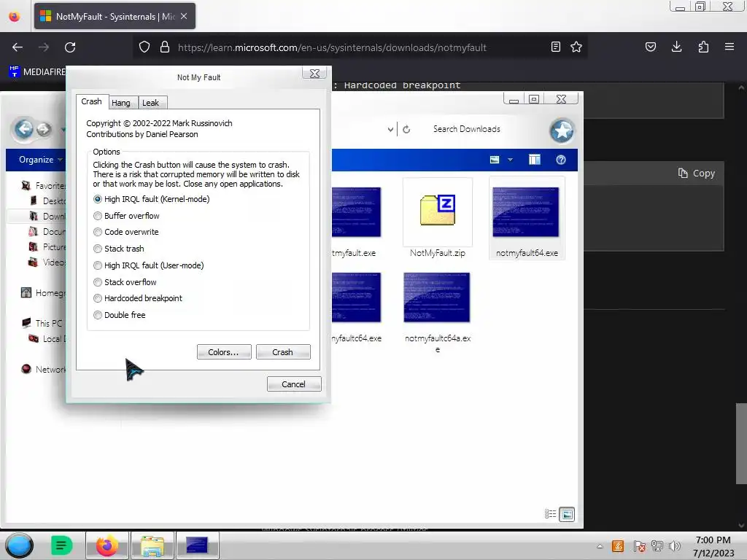Cancel the Not My Fault dialog

pyautogui.click(x=294, y=384)
